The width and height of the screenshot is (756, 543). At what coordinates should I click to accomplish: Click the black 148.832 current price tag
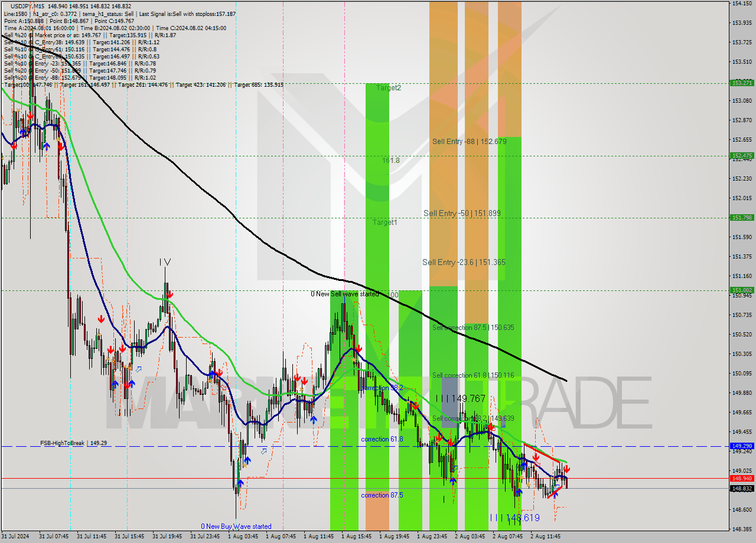click(x=741, y=488)
